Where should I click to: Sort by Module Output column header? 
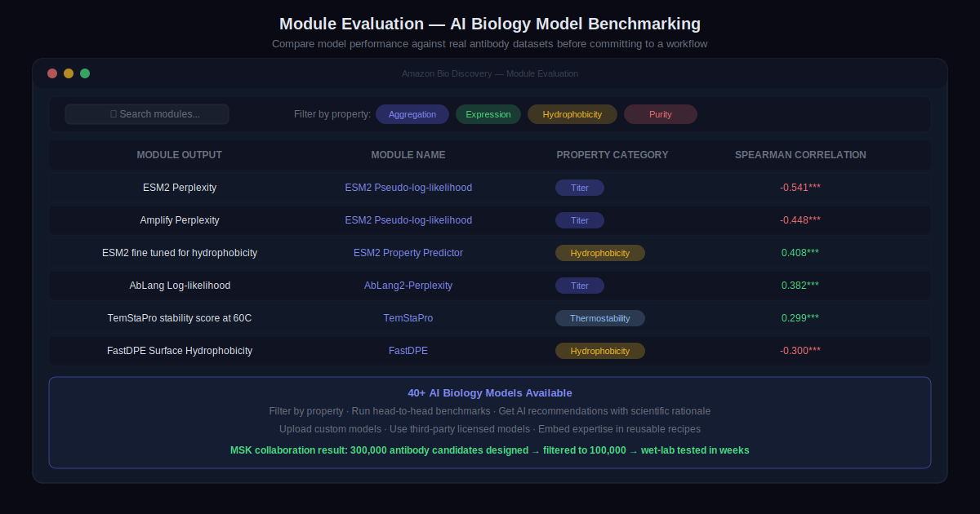tap(179, 155)
